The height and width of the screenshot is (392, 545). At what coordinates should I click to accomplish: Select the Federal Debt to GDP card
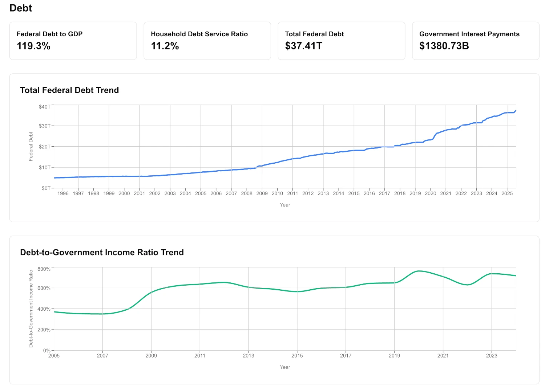73,40
